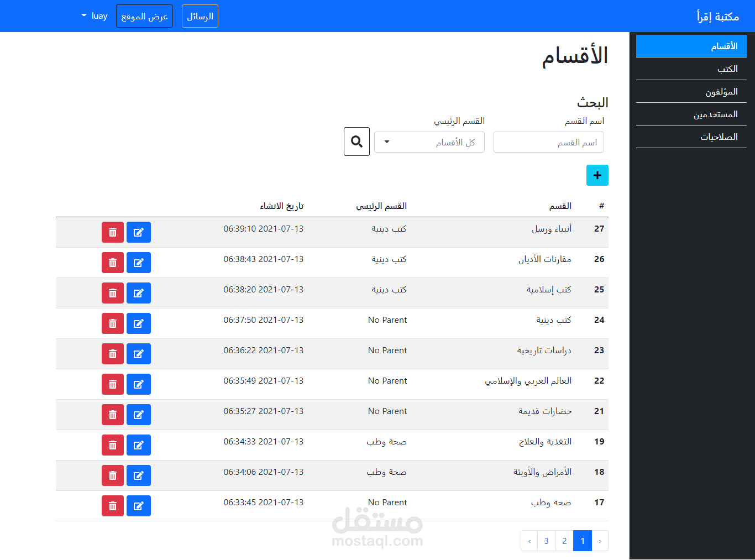Viewport: 755px width, 560px height.
Task: Edit row 21 حضارات قديمة
Action: pyautogui.click(x=138, y=415)
